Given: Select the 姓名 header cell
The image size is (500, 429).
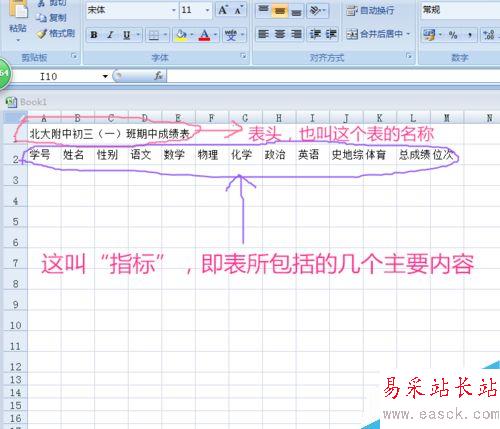Looking at the screenshot, I should pos(78,155).
